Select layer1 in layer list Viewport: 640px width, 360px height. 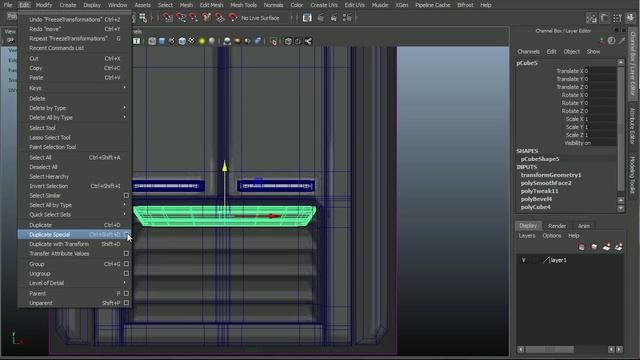[x=558, y=260]
